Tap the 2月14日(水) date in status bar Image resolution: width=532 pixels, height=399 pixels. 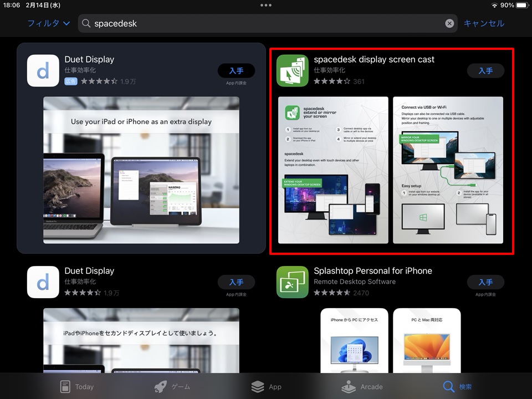[43, 5]
